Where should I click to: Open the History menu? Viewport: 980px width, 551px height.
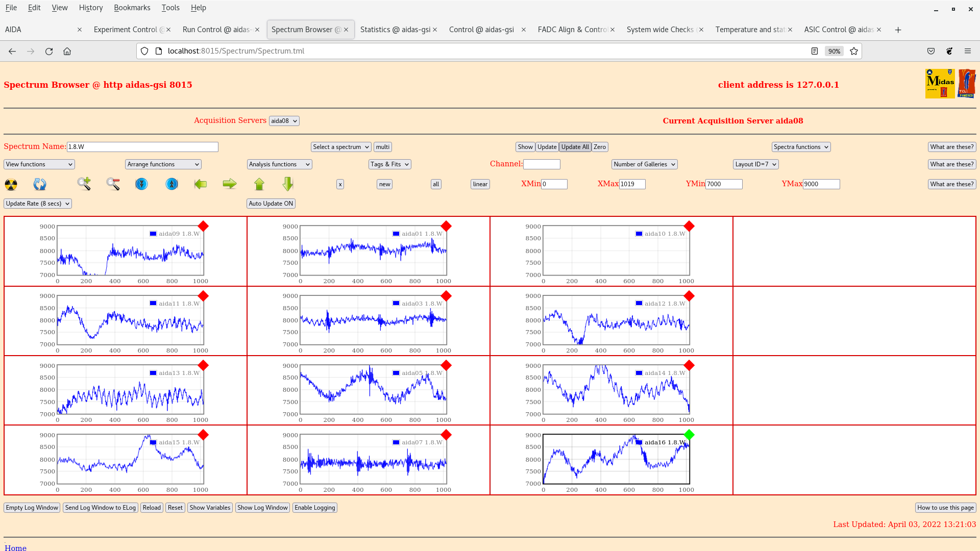click(91, 8)
